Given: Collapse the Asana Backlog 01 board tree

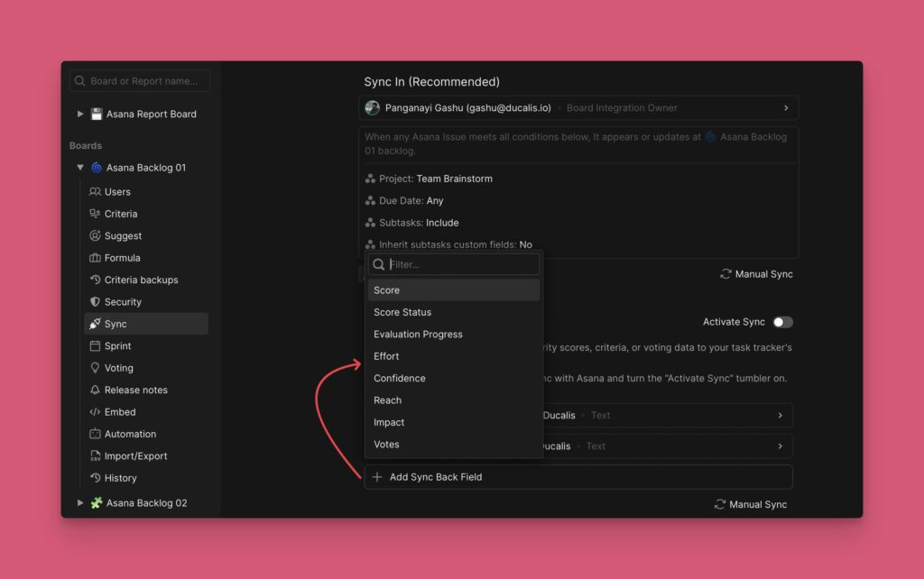Looking at the screenshot, I should click(x=80, y=168).
